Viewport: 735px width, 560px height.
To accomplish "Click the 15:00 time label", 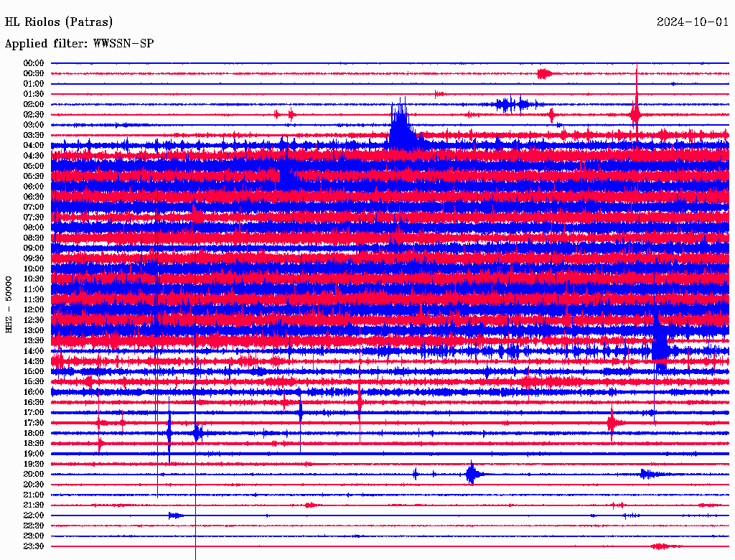I will (34, 371).
